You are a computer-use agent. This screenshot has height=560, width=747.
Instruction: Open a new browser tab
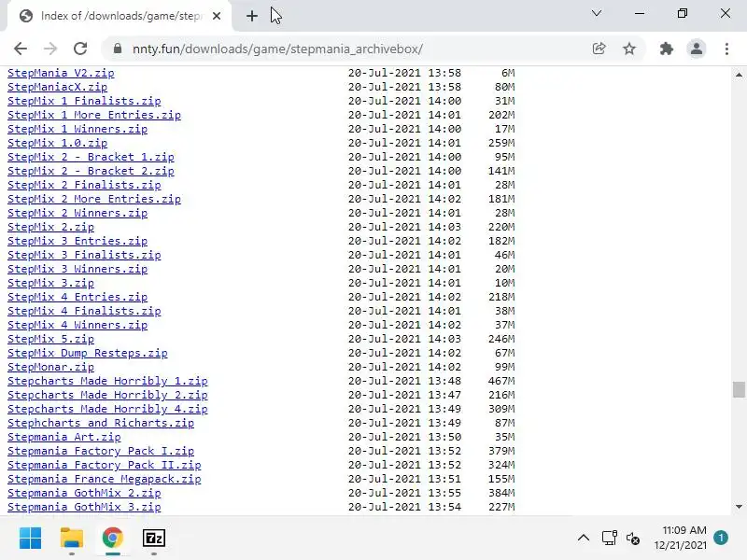tap(252, 16)
